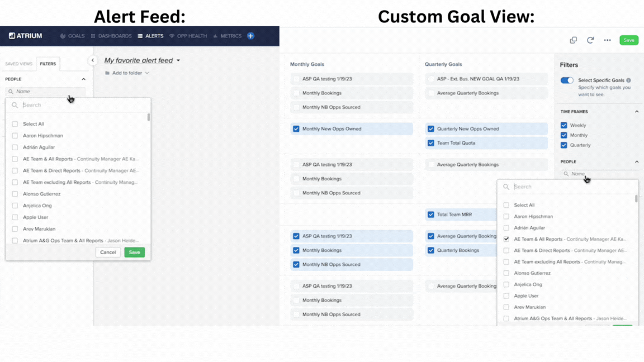This screenshot has width=644, height=362.
Task: Enable the Select Specific Goals toggle
Action: 567,80
